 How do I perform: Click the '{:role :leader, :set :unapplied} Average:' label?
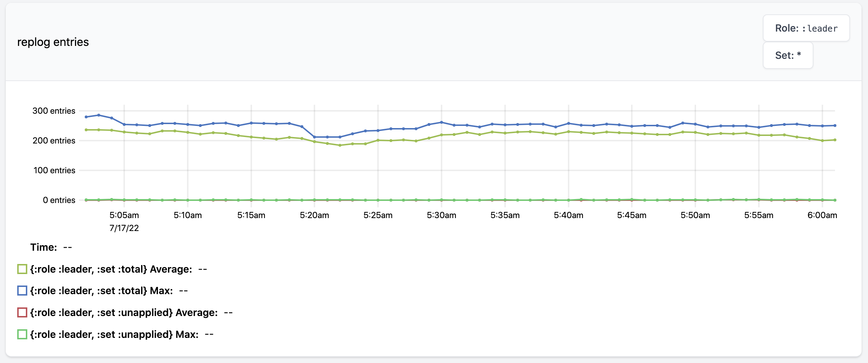coord(124,312)
